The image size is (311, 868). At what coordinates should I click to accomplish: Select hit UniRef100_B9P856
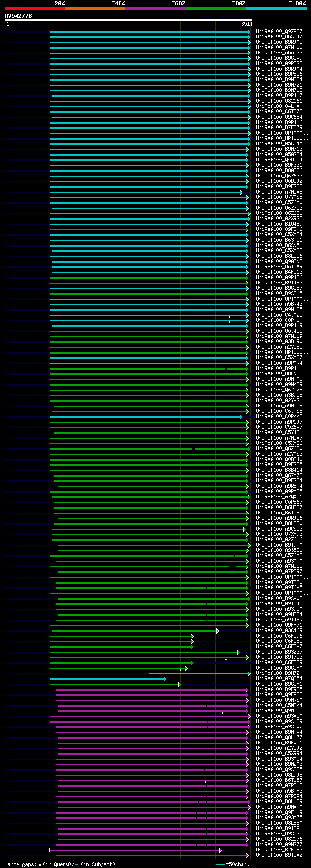279,74
